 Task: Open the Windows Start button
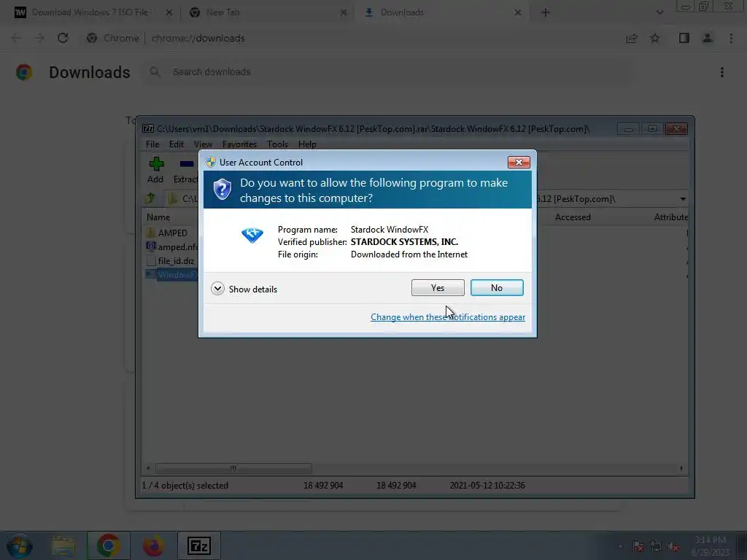click(x=20, y=545)
